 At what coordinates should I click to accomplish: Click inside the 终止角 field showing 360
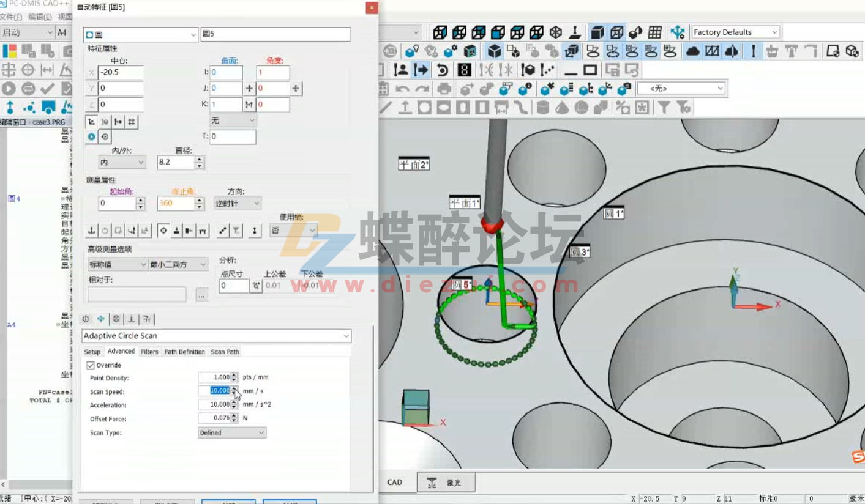pos(174,203)
